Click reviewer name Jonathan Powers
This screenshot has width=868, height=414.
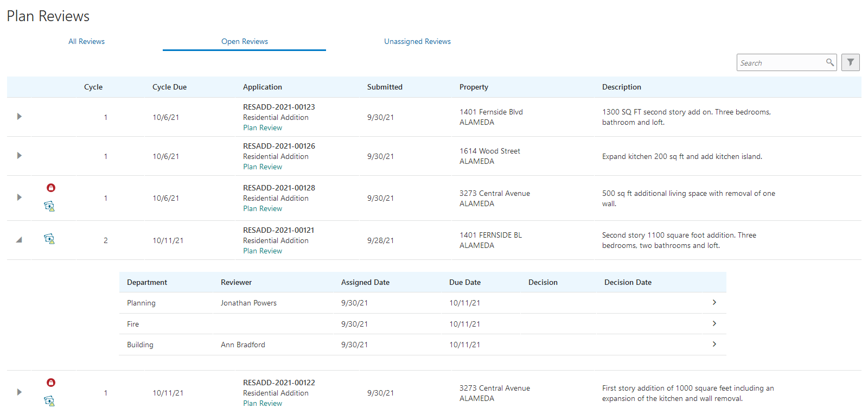click(248, 303)
